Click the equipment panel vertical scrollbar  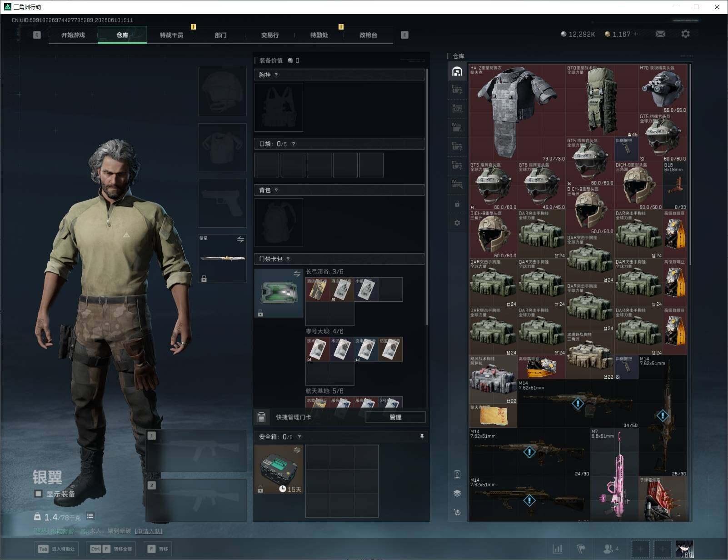pos(426,197)
